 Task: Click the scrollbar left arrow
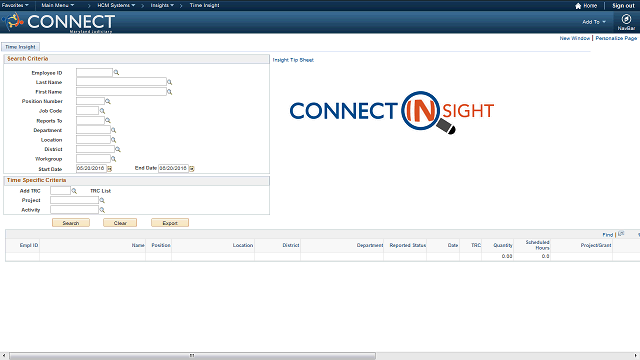tap(3, 356)
